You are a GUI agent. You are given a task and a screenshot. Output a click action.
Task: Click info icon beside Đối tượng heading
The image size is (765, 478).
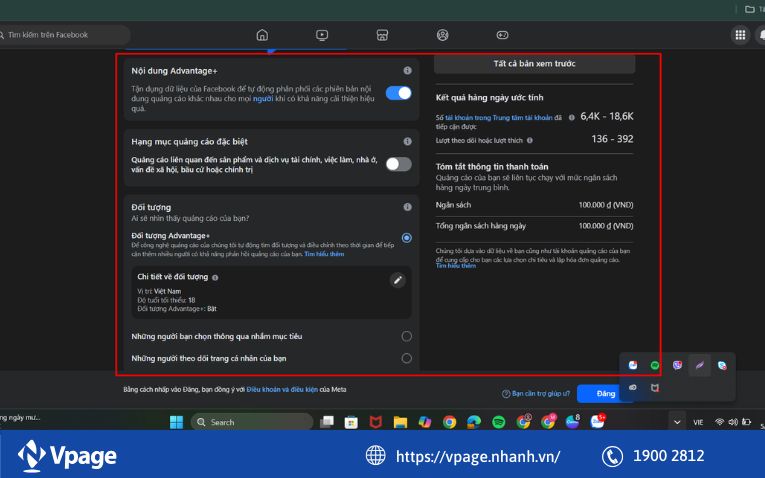(407, 207)
